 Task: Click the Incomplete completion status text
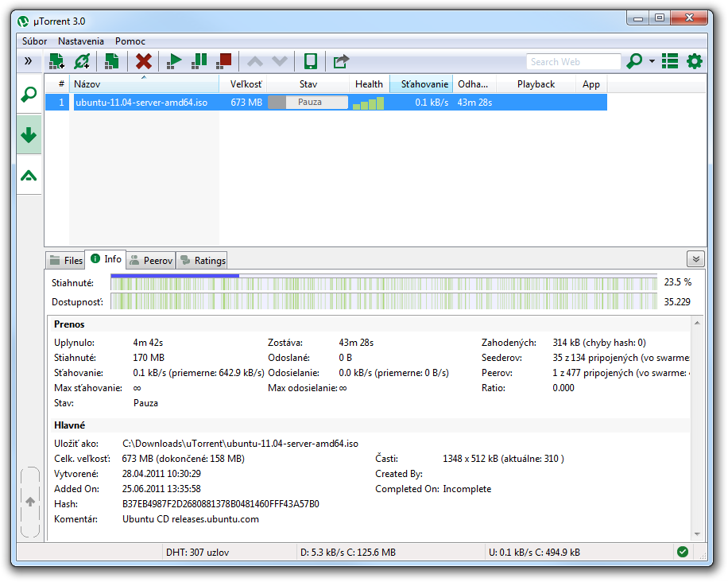pos(467,489)
